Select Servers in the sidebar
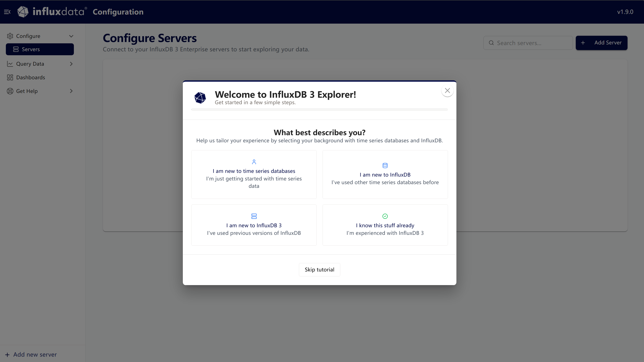This screenshot has width=644, height=362. click(x=40, y=49)
